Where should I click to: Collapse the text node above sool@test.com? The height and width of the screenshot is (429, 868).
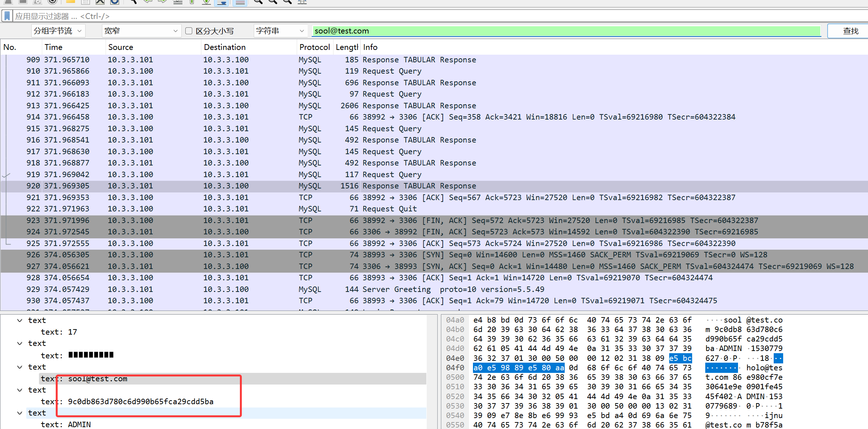coord(20,367)
